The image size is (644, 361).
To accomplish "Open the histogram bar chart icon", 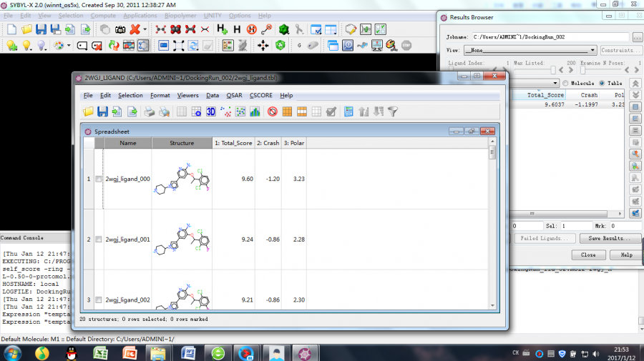I will (x=255, y=112).
